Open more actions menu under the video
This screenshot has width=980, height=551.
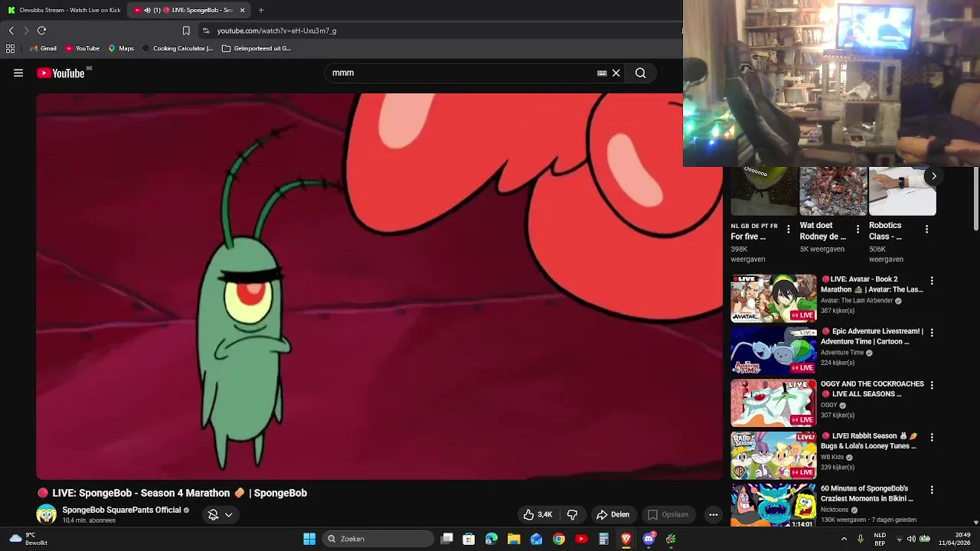(x=714, y=515)
